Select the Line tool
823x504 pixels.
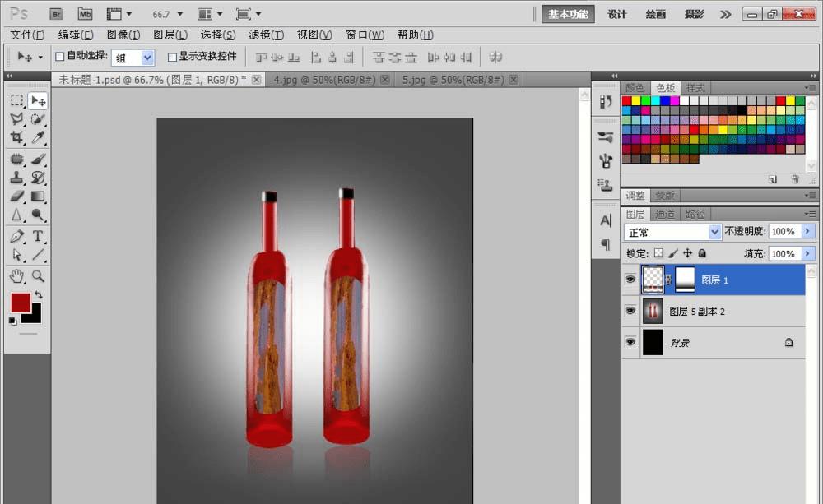point(38,255)
